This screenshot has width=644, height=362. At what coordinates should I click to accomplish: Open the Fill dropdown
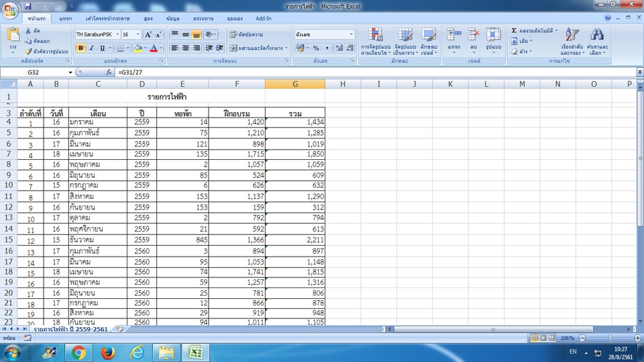(x=522, y=41)
